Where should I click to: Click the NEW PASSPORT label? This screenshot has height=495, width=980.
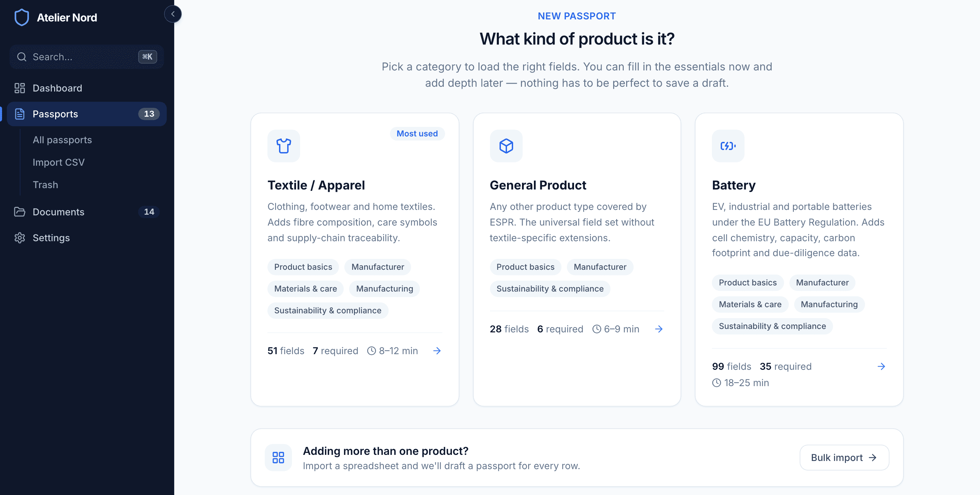pyautogui.click(x=576, y=16)
